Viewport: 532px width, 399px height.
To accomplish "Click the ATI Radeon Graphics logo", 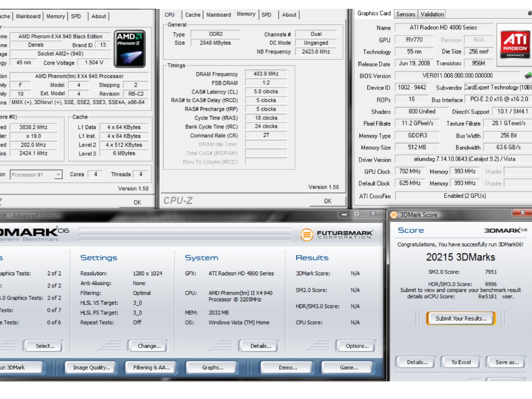I will [515, 45].
